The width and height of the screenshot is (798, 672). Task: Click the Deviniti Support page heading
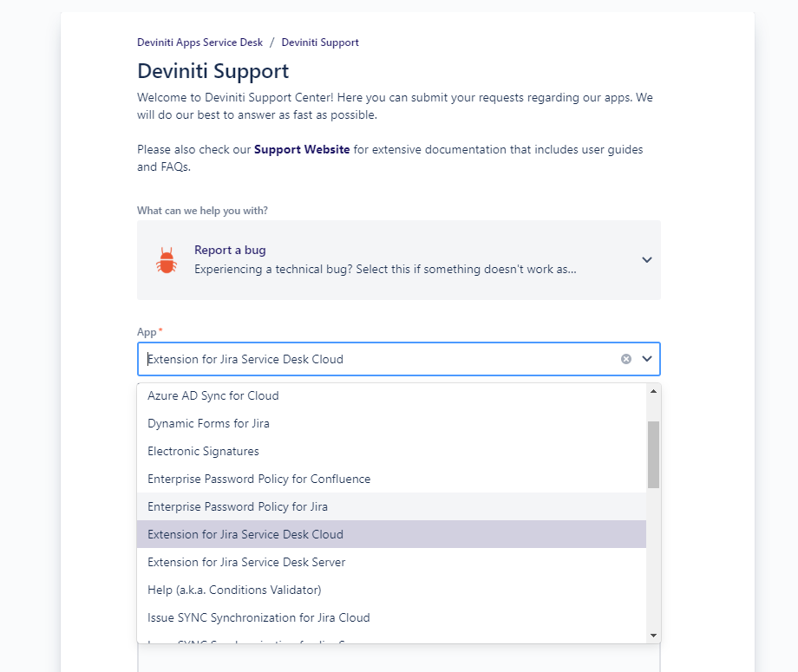tap(213, 71)
